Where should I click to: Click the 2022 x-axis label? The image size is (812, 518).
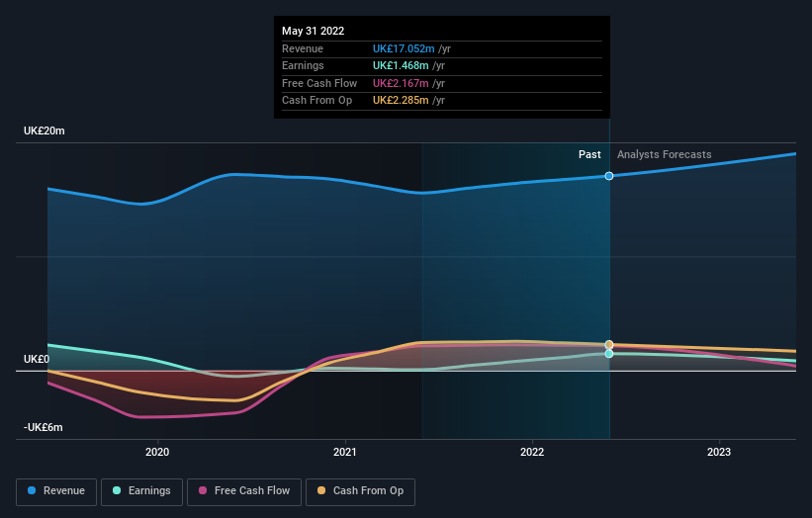pos(532,452)
